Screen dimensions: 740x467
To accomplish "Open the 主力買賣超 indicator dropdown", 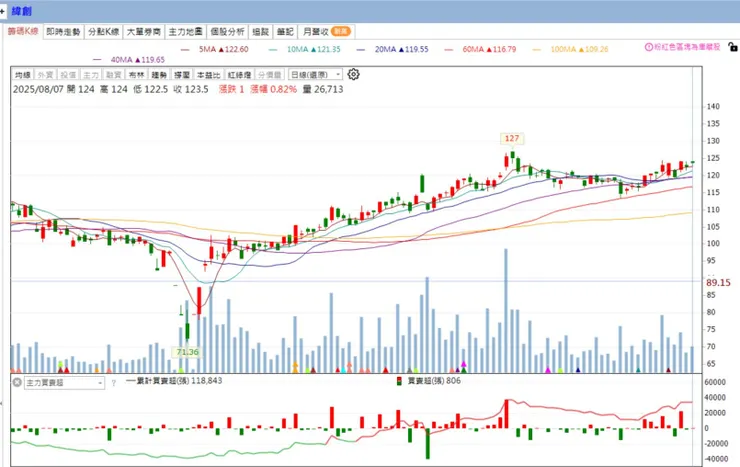I will click(x=64, y=383).
